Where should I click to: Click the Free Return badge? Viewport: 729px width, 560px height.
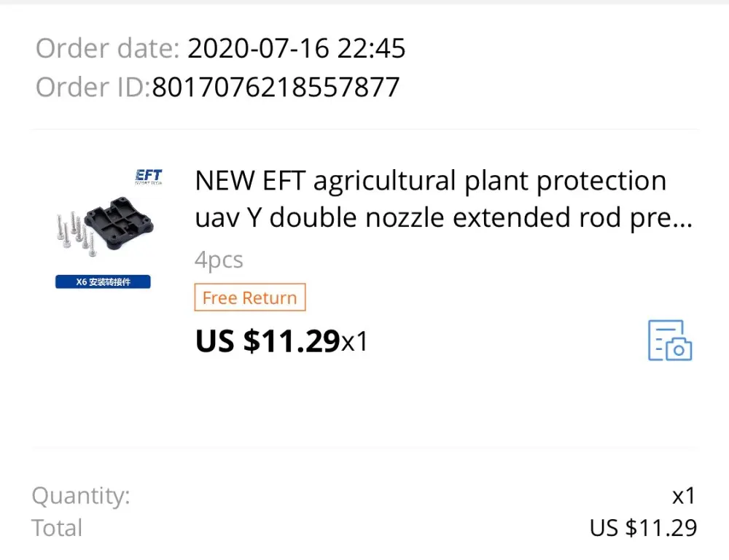pos(249,297)
